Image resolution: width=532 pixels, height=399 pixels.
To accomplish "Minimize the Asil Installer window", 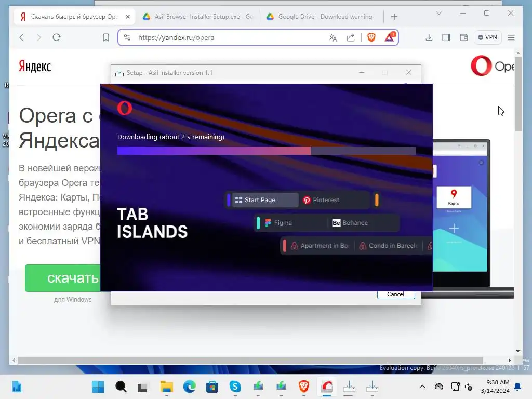I will point(362,72).
